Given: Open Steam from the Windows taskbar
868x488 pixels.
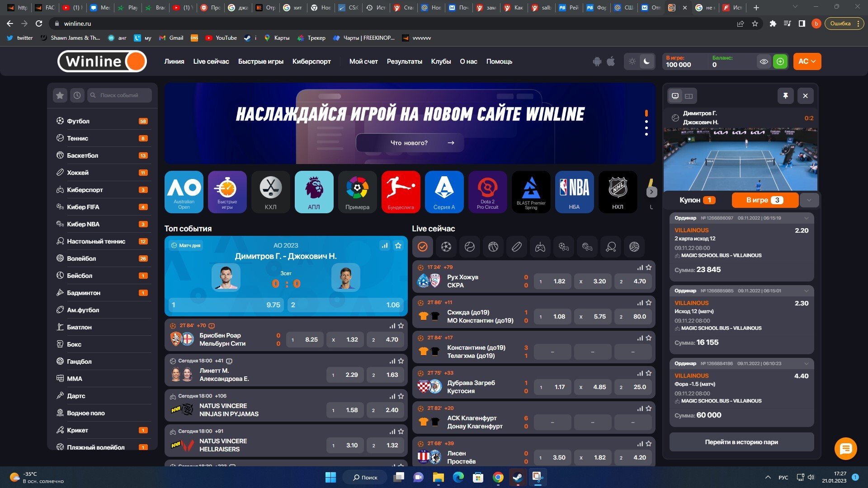Looking at the screenshot, I should 518,477.
